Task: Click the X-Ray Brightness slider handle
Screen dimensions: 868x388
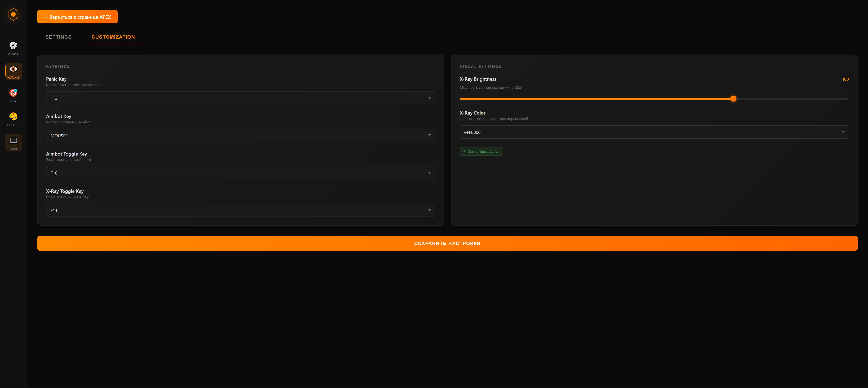Action: [x=733, y=99]
